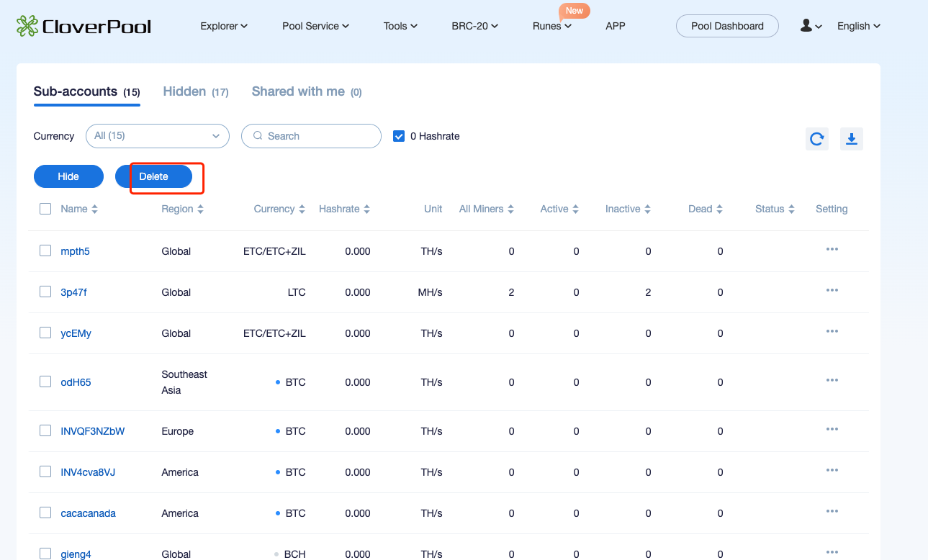
Task: Click the Delete button
Action: click(153, 176)
